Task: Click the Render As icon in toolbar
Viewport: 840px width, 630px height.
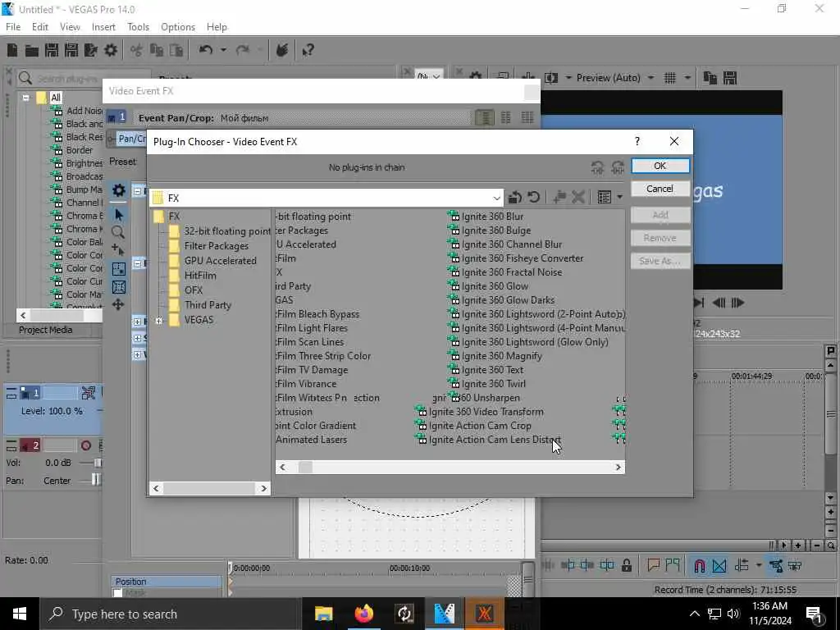Action: pyautogui.click(x=91, y=50)
